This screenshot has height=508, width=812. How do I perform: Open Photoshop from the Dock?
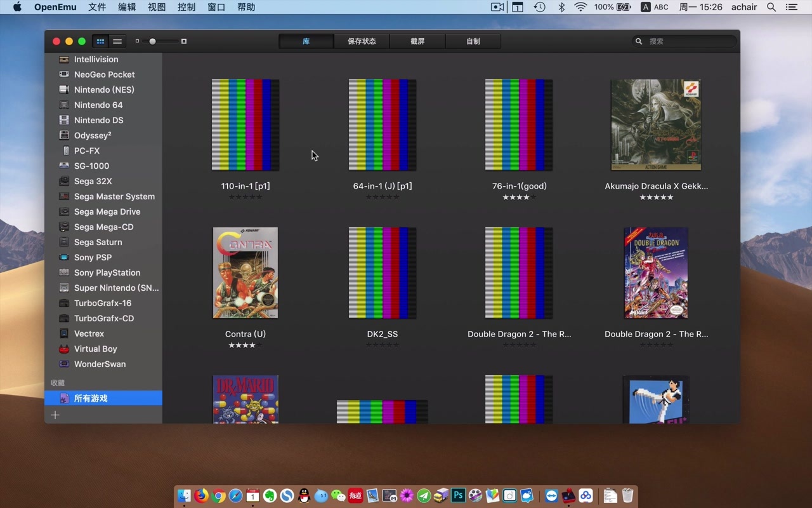click(458, 495)
